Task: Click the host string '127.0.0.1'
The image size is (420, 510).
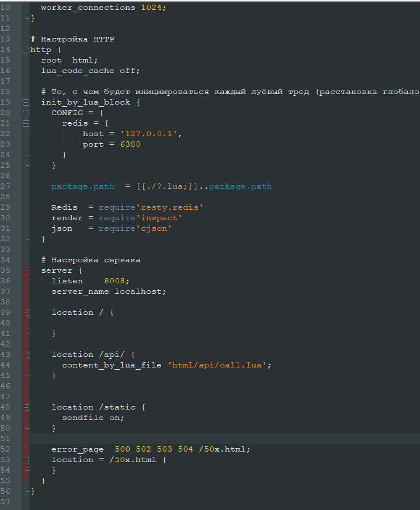Action: 149,134
